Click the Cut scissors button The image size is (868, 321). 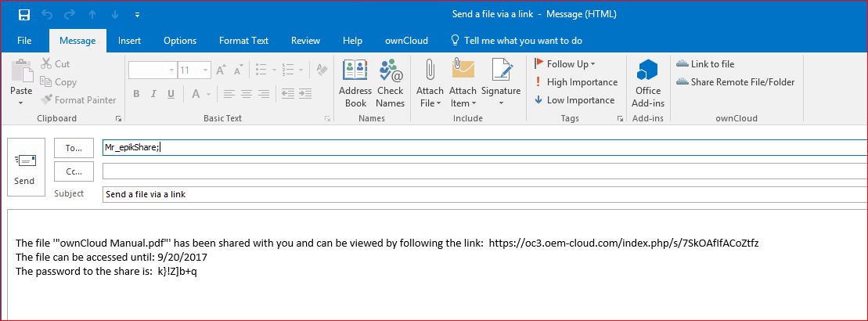coord(55,63)
